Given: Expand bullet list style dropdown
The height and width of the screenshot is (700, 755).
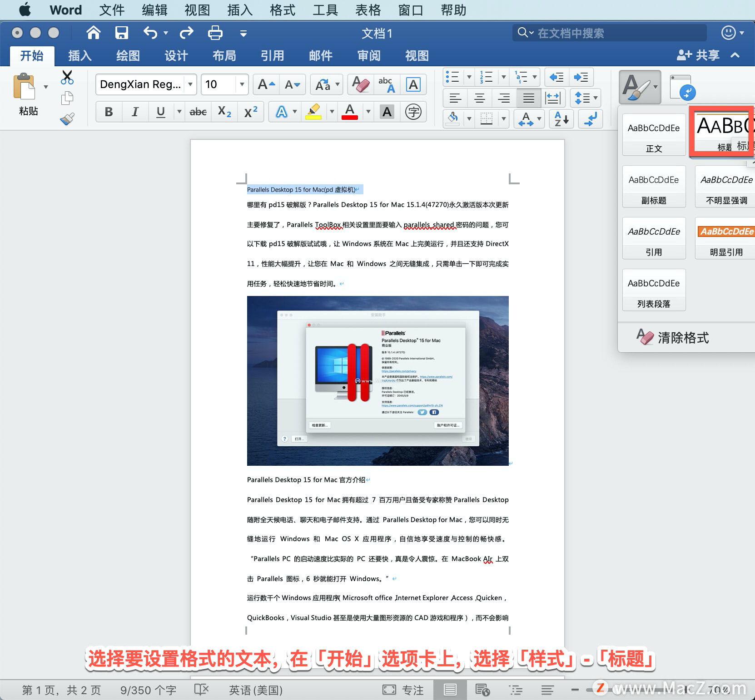Looking at the screenshot, I should [x=469, y=77].
